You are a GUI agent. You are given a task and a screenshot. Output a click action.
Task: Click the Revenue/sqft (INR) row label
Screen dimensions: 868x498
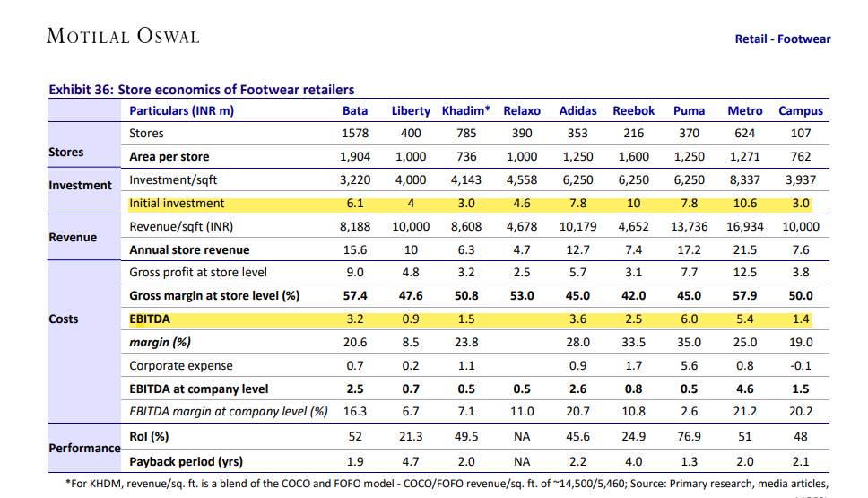click(181, 226)
